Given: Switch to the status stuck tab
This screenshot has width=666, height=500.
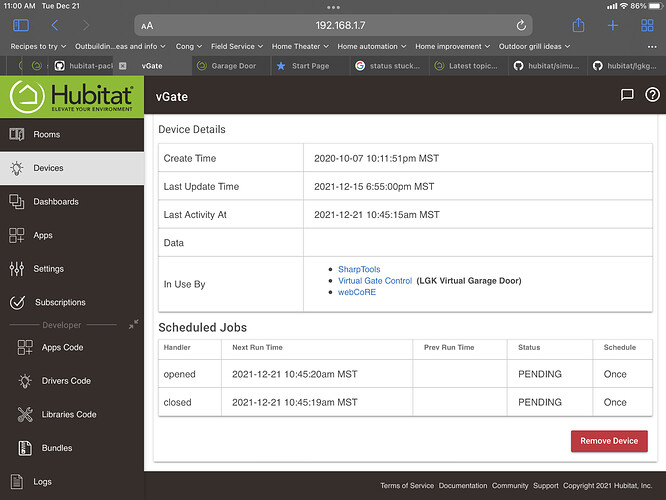Looking at the screenshot, I should [389, 66].
